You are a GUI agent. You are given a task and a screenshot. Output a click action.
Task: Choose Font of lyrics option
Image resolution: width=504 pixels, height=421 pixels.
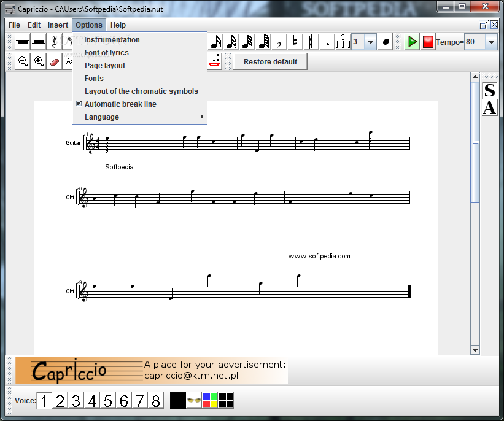[139, 52]
